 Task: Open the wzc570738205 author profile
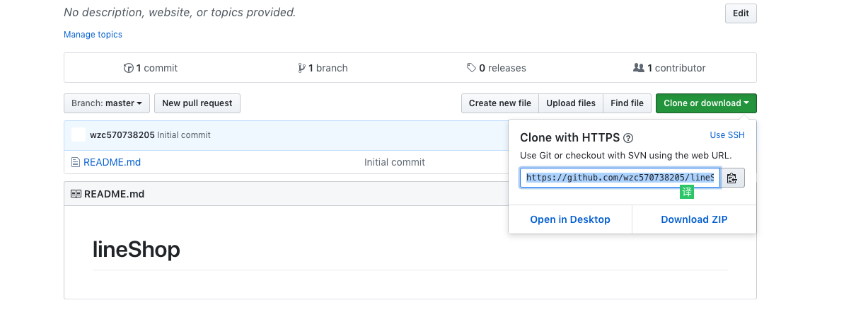[122, 134]
